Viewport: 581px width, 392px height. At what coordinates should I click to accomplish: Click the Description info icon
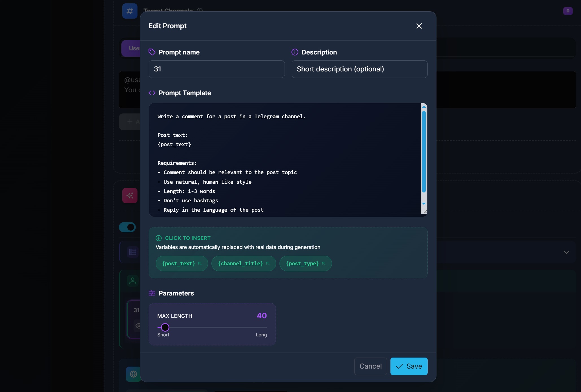click(295, 52)
